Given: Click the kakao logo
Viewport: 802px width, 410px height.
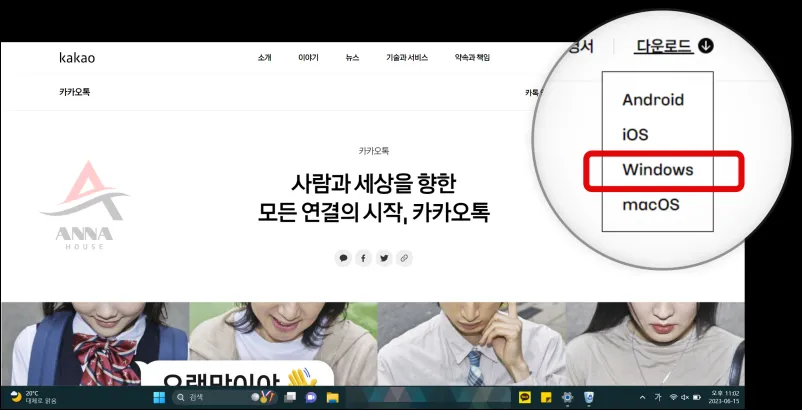Looking at the screenshot, I should (77, 58).
